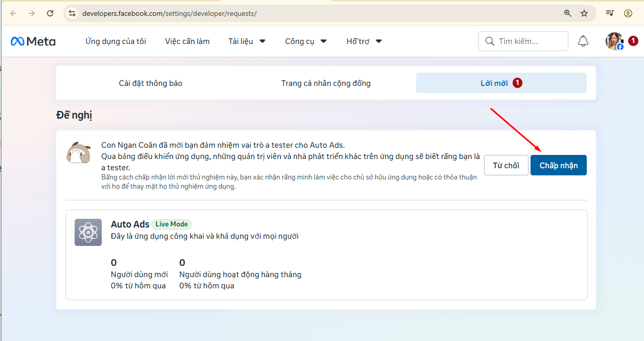Open the media control icon in Chrome toolbar
This screenshot has height=341, width=644.
tap(610, 13)
